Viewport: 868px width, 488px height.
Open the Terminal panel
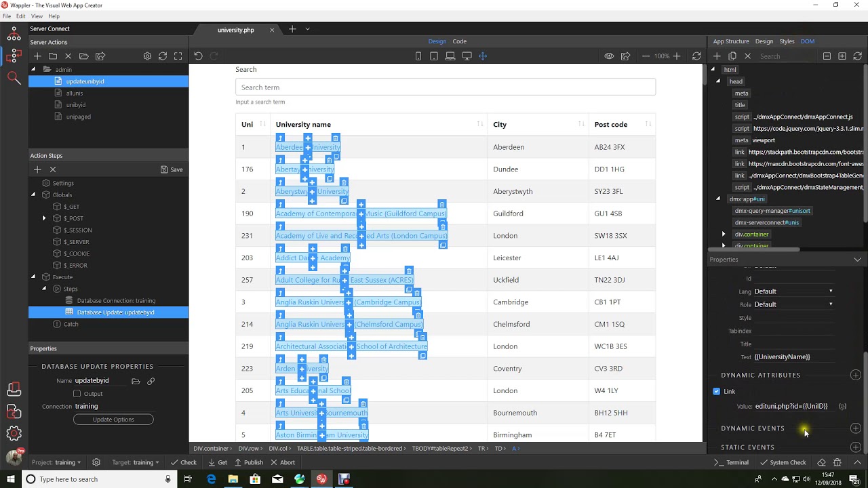coord(732,462)
